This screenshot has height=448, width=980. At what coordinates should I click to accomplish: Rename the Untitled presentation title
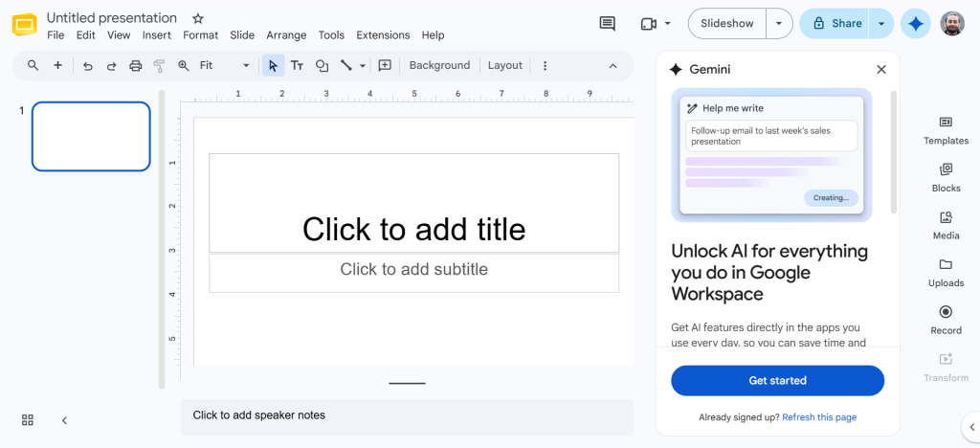coord(112,18)
